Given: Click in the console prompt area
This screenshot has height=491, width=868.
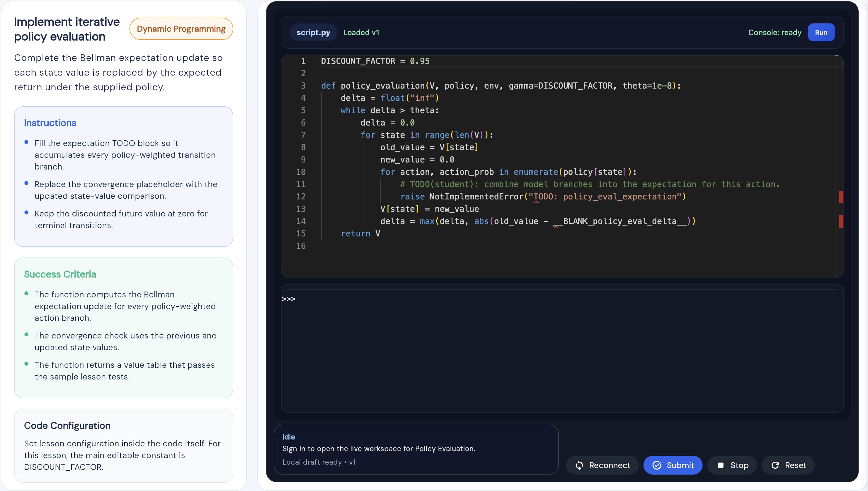Looking at the screenshot, I should (562, 351).
